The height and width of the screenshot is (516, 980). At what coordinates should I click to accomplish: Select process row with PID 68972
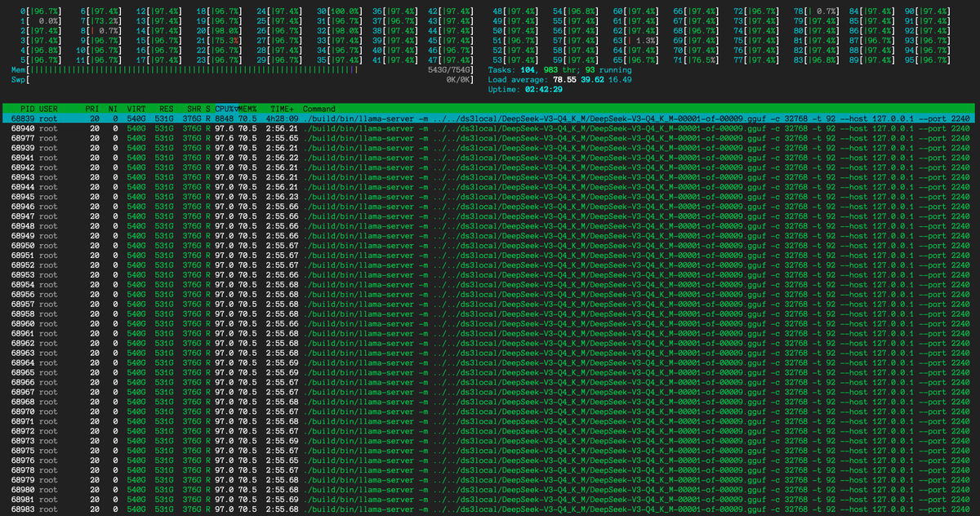tap(490, 432)
